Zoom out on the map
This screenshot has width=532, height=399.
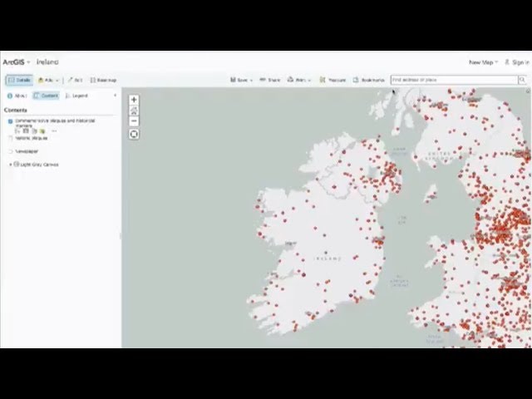134,121
